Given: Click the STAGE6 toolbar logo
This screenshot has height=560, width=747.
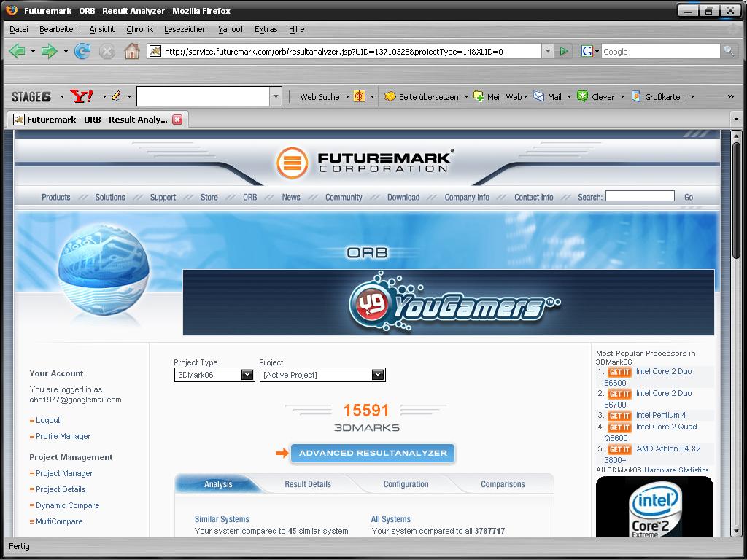Looking at the screenshot, I should click(31, 97).
